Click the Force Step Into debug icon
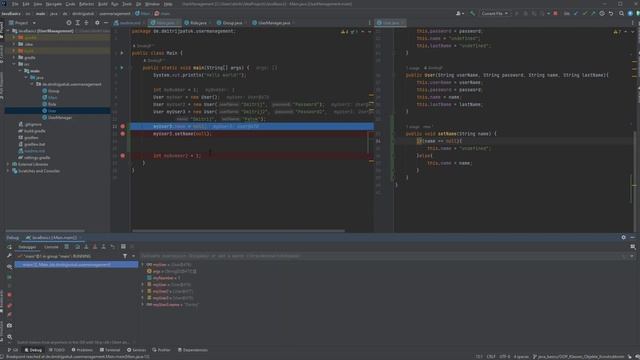The image size is (640, 360). coord(95,247)
